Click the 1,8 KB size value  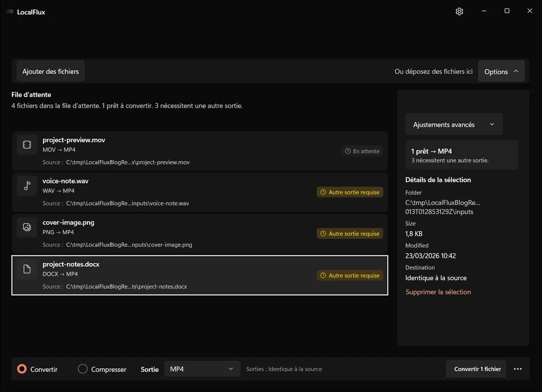tap(414, 234)
